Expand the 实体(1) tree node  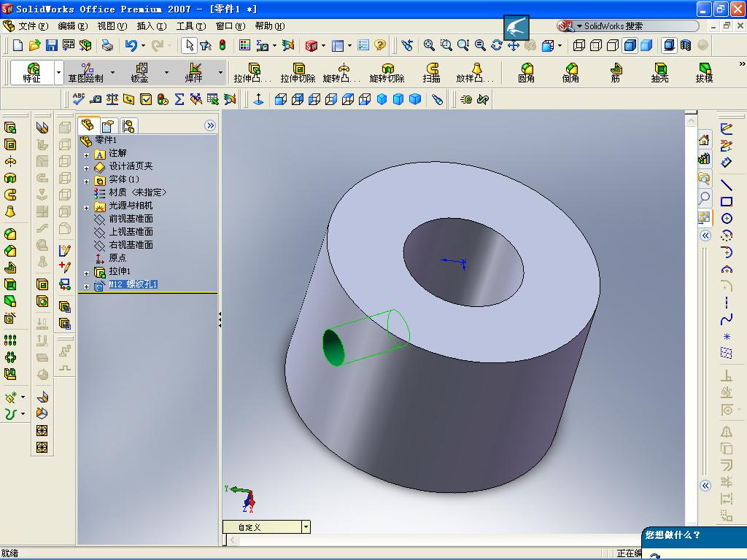86,182
